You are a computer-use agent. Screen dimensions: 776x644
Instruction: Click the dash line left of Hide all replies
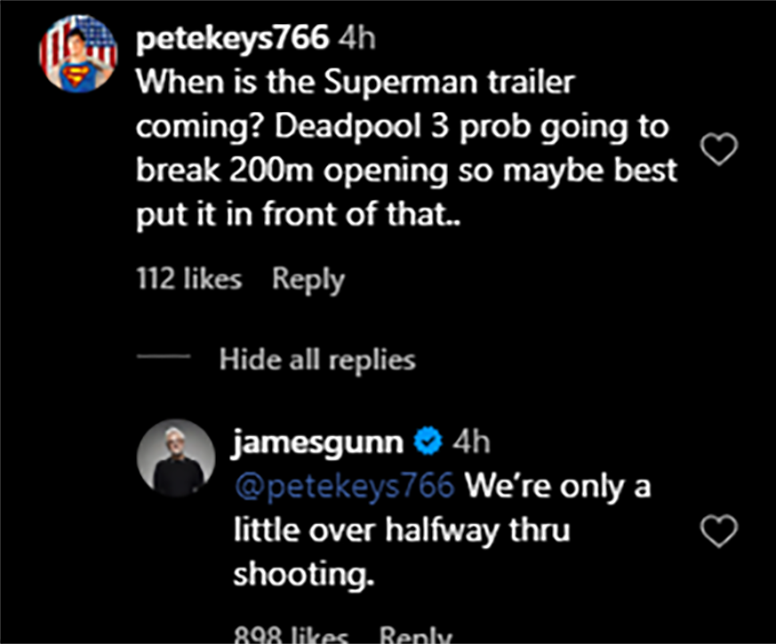tap(162, 358)
